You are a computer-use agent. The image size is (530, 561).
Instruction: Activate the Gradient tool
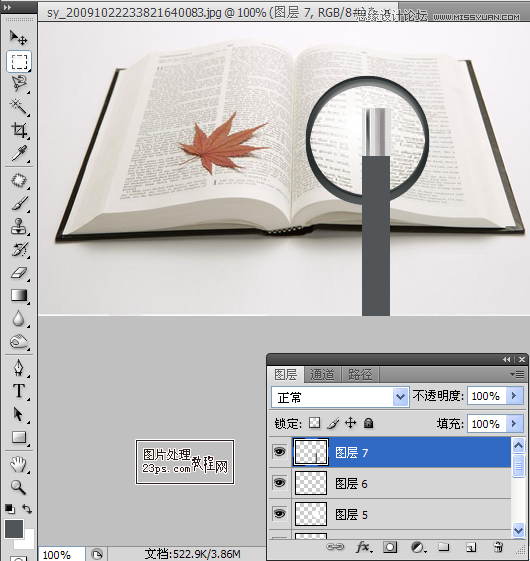(x=18, y=296)
